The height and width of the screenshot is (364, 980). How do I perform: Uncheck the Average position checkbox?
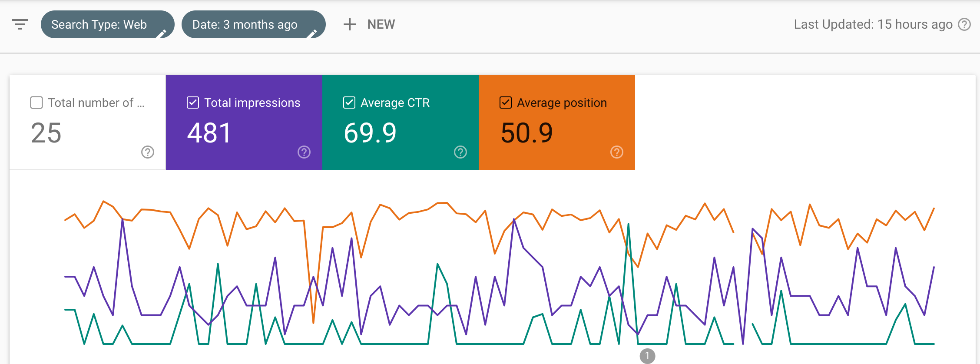click(x=506, y=103)
